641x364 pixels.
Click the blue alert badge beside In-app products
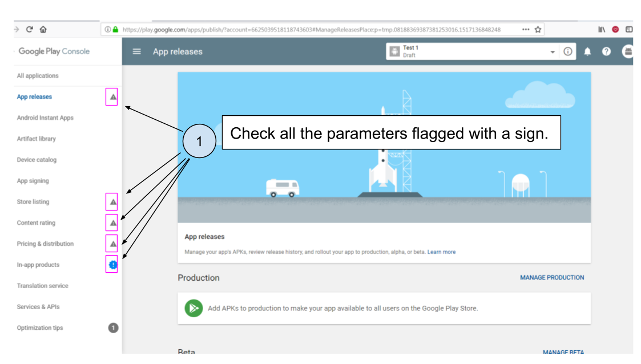113,265
